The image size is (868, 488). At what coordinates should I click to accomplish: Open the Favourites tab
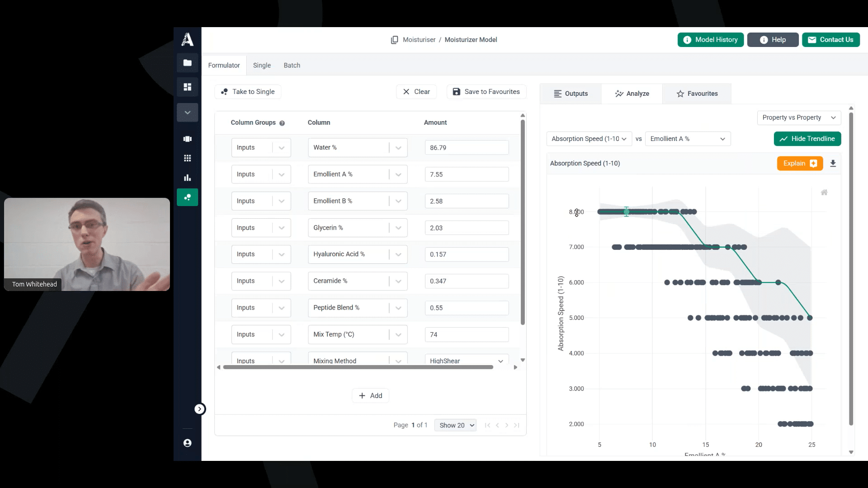tap(697, 94)
